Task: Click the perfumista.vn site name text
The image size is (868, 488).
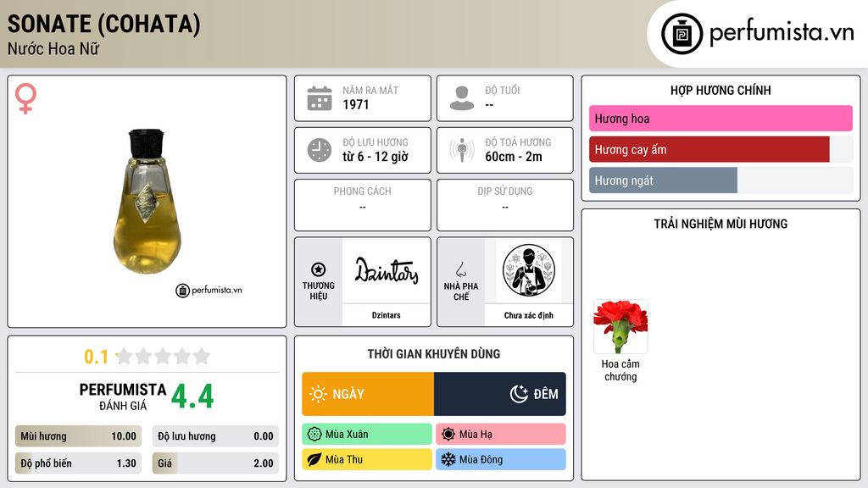Action: click(782, 32)
